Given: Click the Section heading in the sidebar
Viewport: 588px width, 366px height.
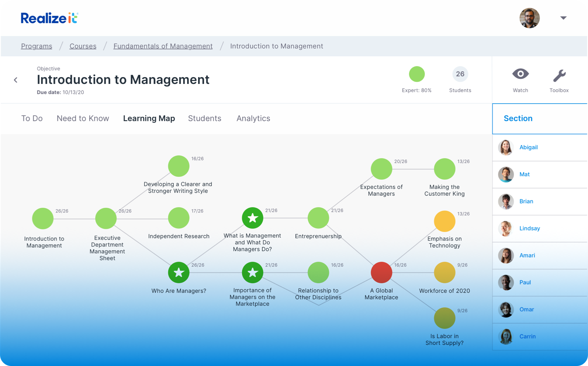Looking at the screenshot, I should point(518,118).
